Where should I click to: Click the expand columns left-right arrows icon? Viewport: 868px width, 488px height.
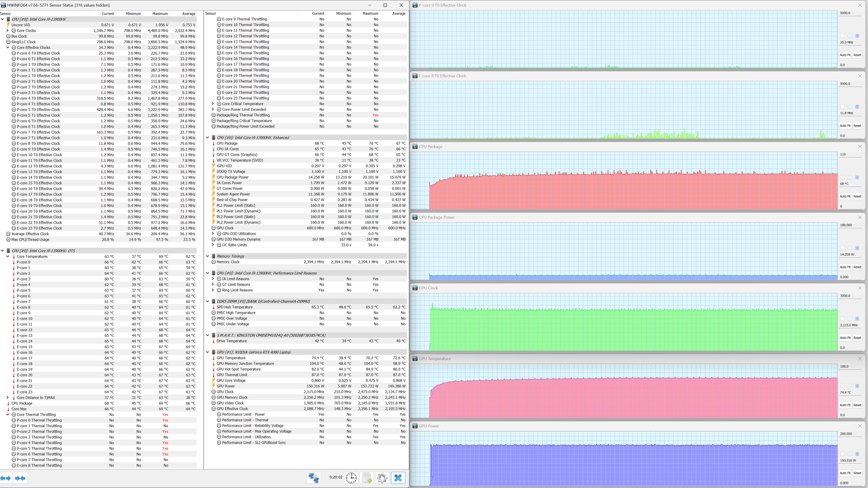(x=6, y=478)
